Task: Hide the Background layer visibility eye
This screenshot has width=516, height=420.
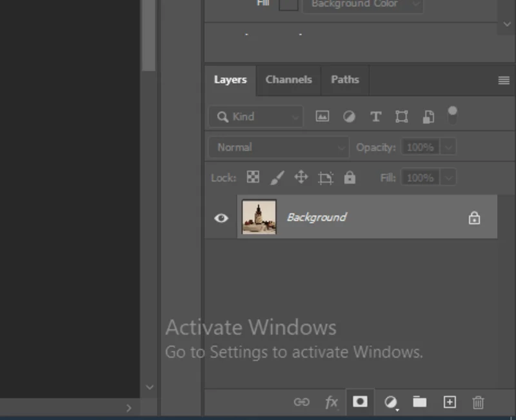Action: [x=221, y=217]
